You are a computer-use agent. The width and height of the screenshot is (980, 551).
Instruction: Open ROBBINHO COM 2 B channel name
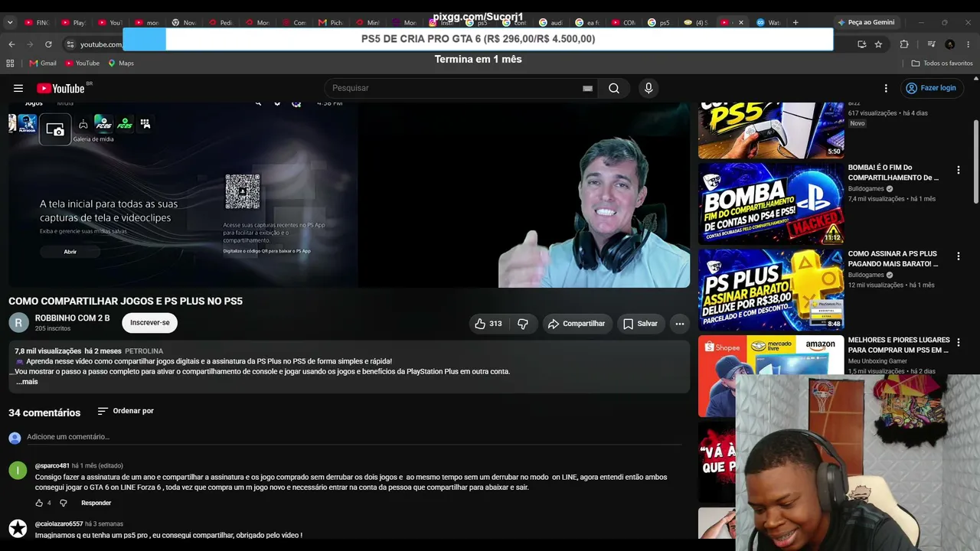[73, 318]
